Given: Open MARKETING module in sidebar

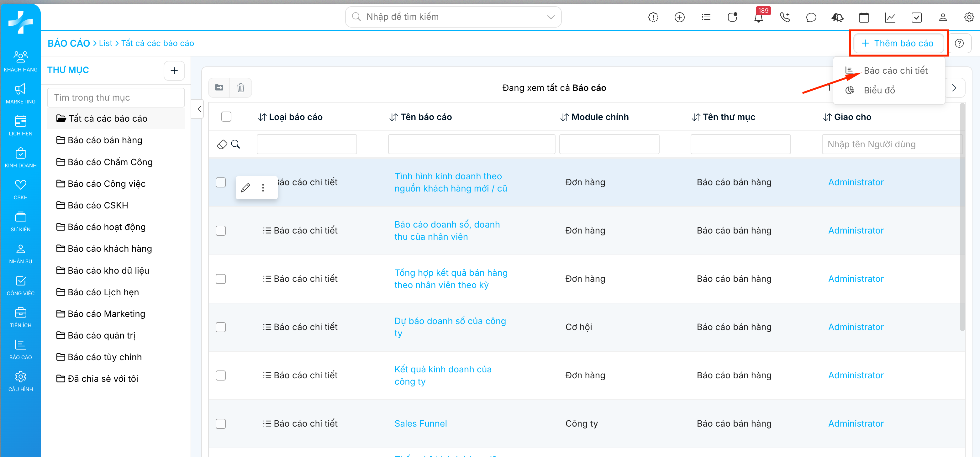Looking at the screenshot, I should 21,93.
